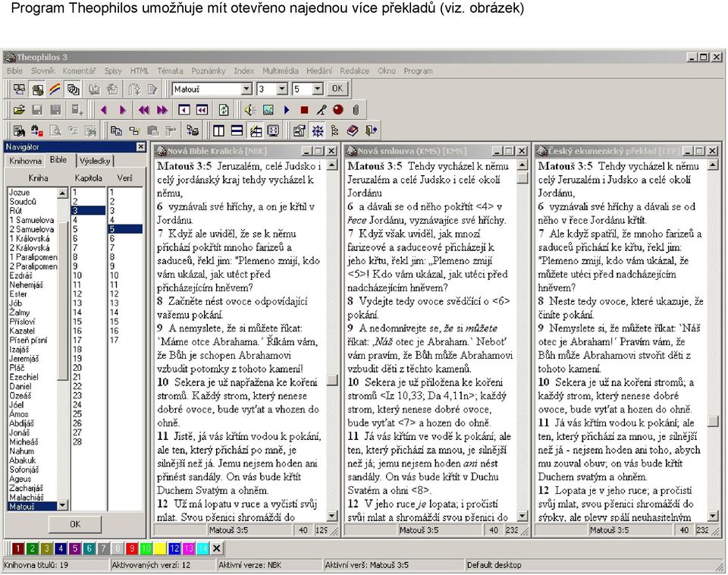Open the Bible menu in the menu bar
This screenshot has width=728, height=575.
tap(14, 71)
